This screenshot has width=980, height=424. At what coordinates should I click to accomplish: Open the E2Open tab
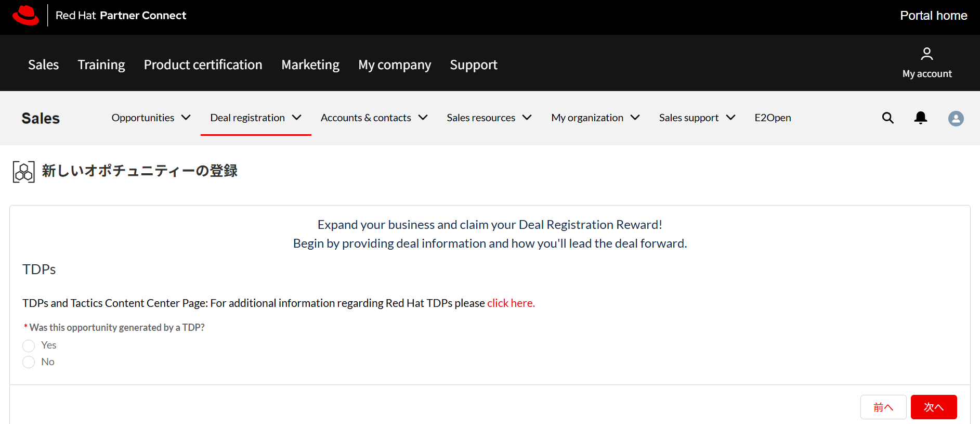pyautogui.click(x=773, y=118)
